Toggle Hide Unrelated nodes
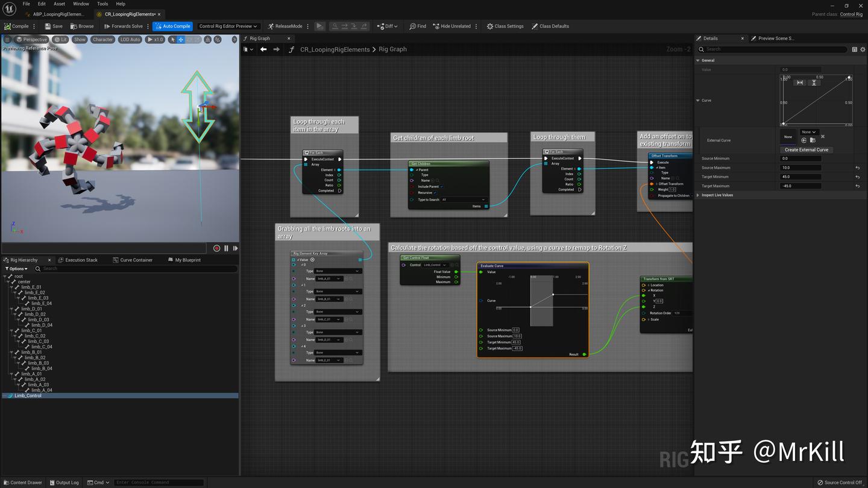 451,26
